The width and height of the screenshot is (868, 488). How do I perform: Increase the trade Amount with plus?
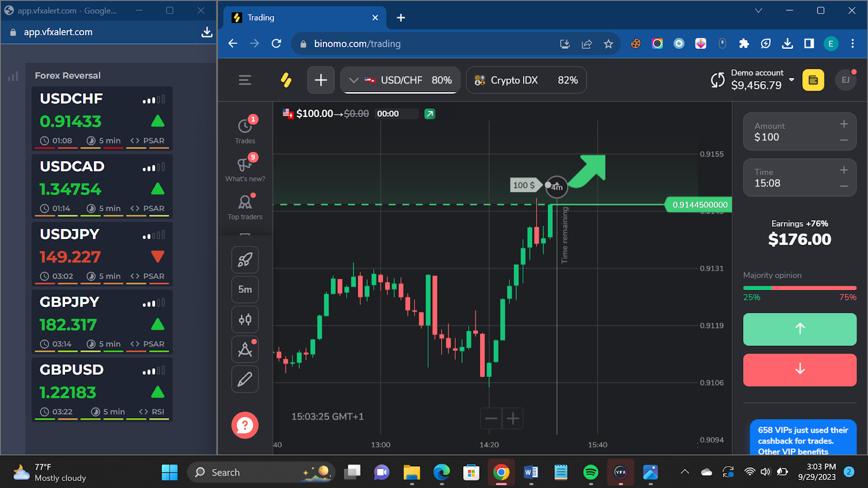pyautogui.click(x=844, y=124)
